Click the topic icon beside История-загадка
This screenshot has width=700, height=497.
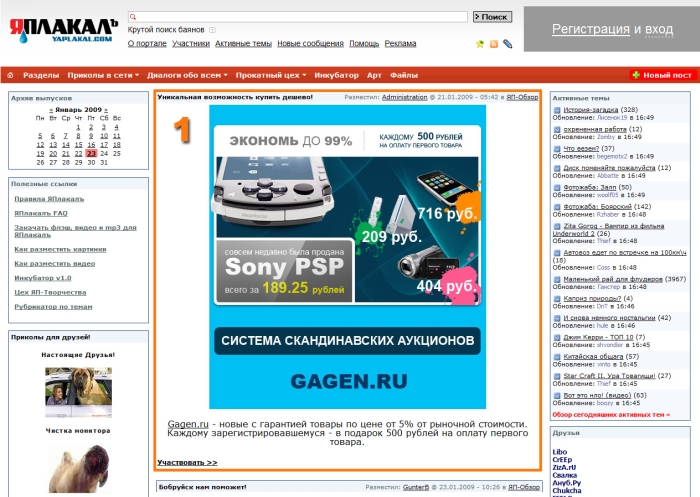[x=556, y=110]
